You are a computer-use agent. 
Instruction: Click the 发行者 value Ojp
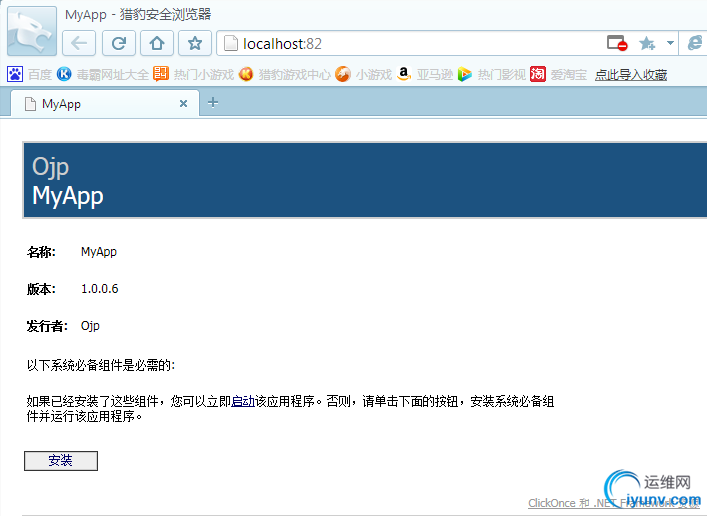click(x=90, y=326)
